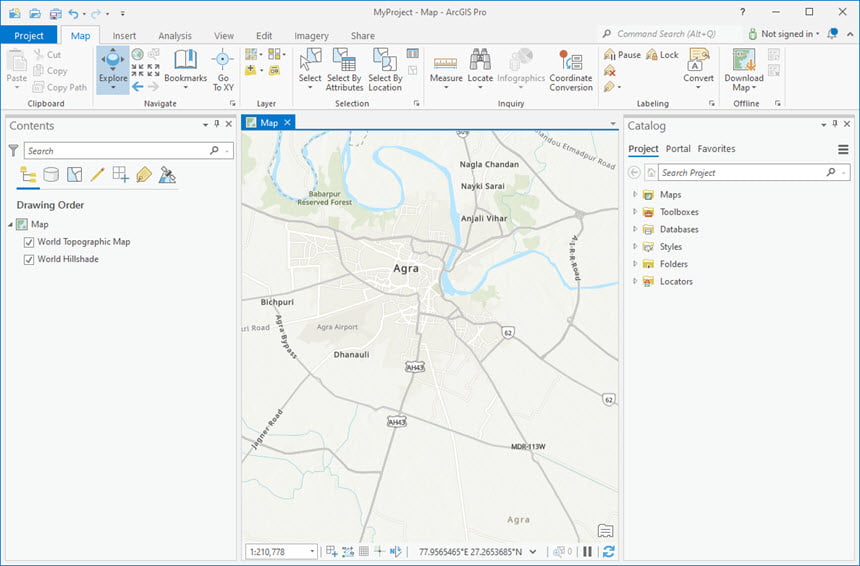860x566 pixels.
Task: Click the Convert labels tool
Action: coord(698,69)
